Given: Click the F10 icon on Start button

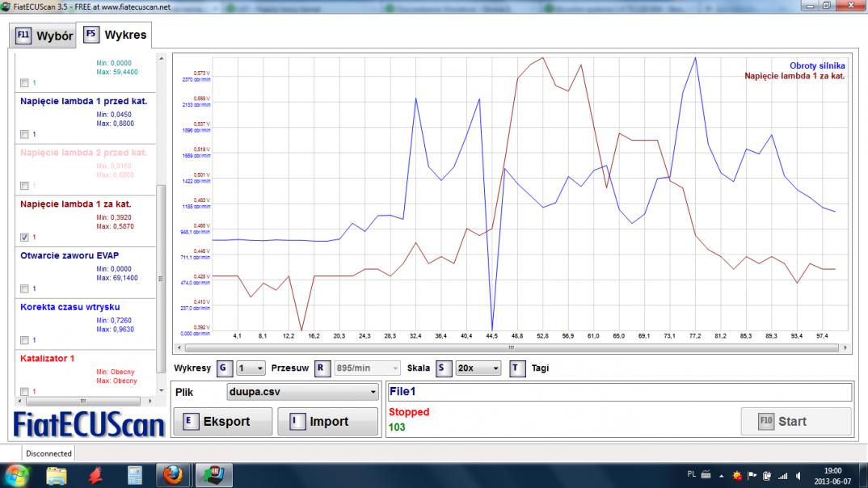Looking at the screenshot, I should (765, 421).
